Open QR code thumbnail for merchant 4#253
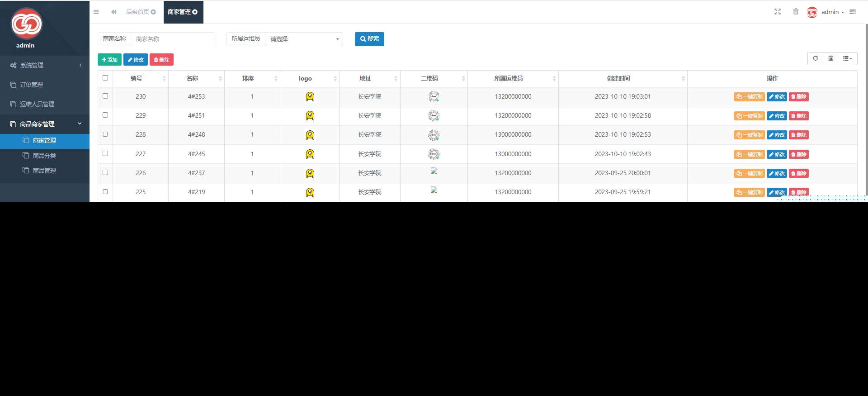 tap(434, 96)
